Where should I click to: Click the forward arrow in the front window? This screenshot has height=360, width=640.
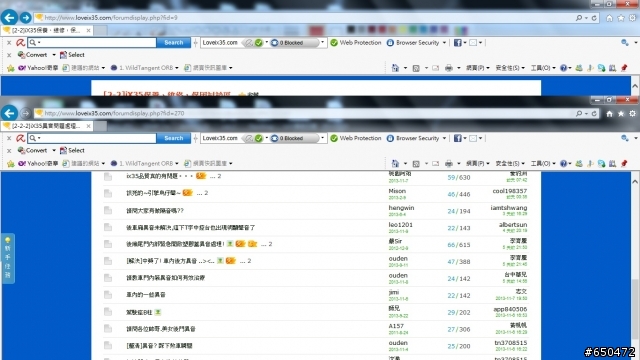tap(25, 113)
